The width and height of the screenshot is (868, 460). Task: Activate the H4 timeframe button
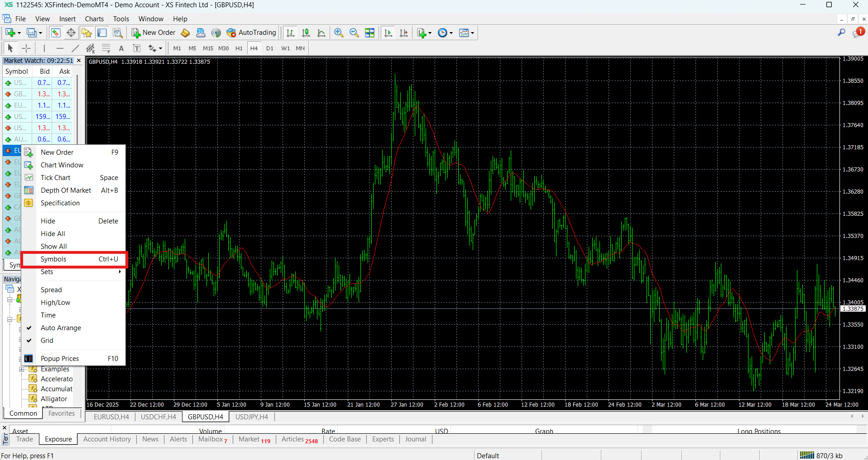tap(254, 48)
